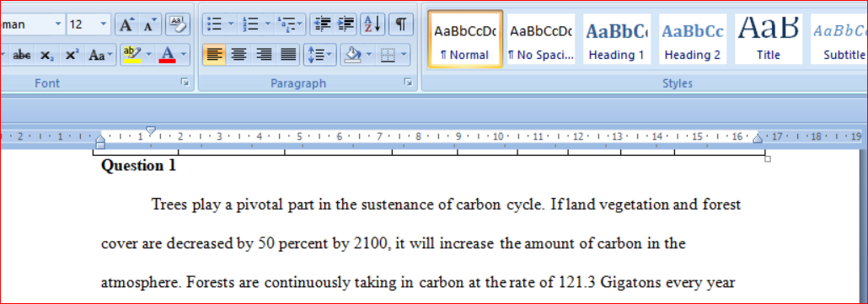Click the Numbering list button

click(251, 25)
